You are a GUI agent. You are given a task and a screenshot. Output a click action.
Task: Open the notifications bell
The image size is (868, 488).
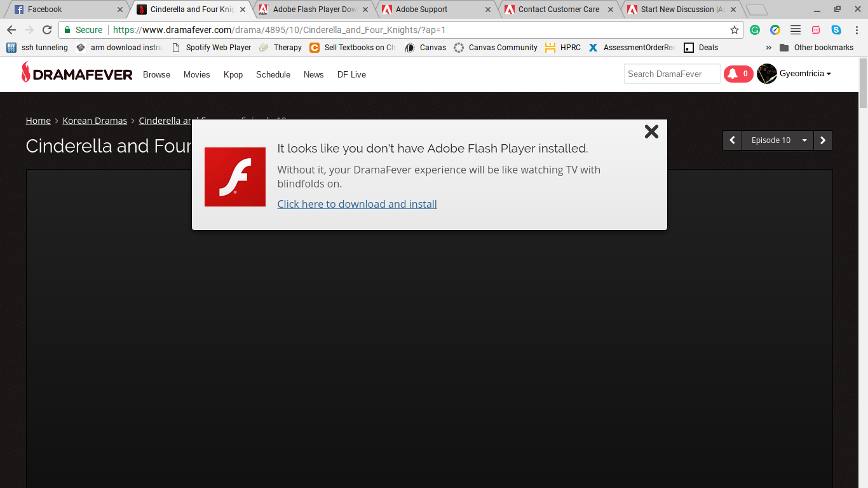tap(738, 74)
